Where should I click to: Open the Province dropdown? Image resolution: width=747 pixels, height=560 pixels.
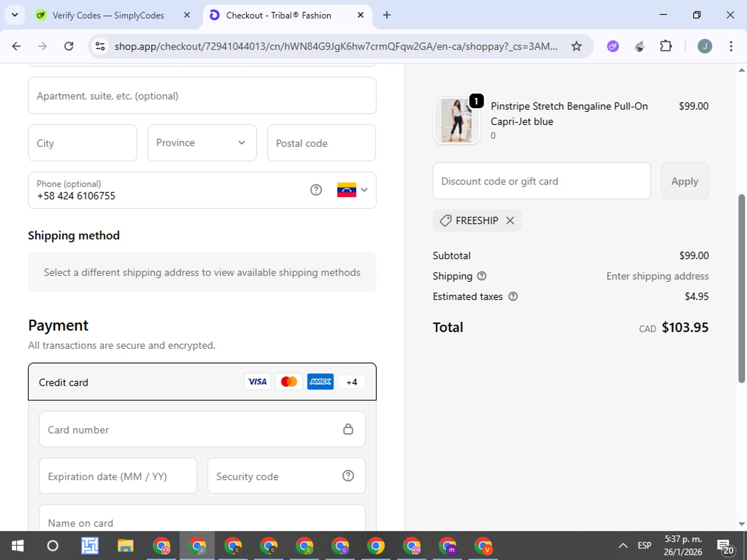[x=202, y=143]
